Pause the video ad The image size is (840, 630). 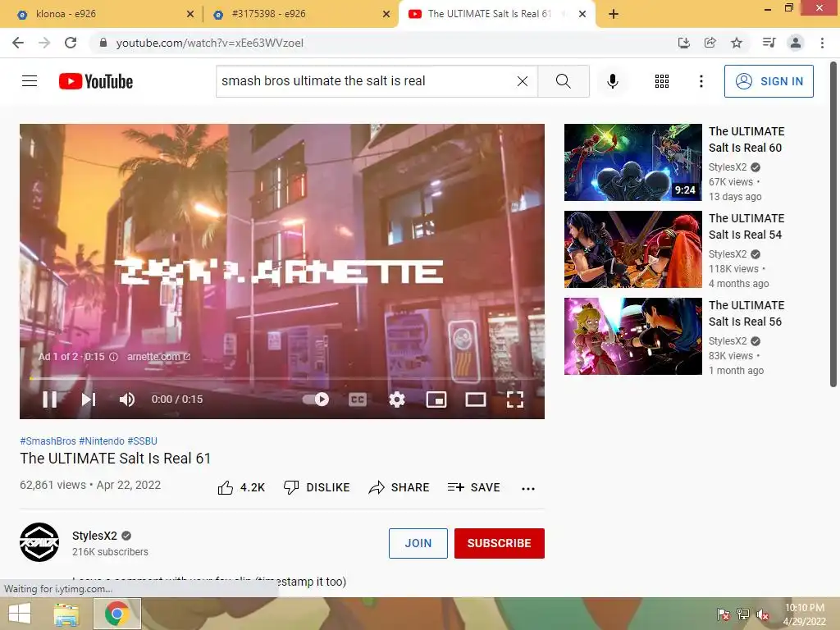pos(50,399)
